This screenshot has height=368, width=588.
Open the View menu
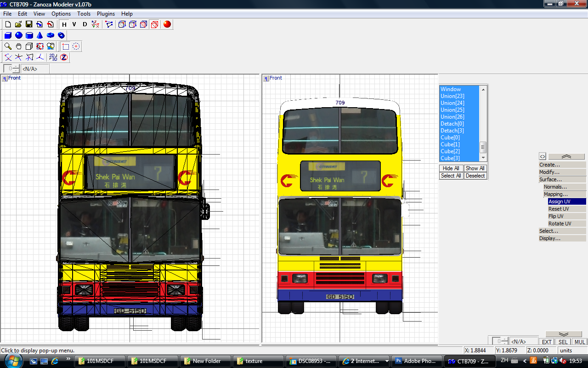point(39,14)
